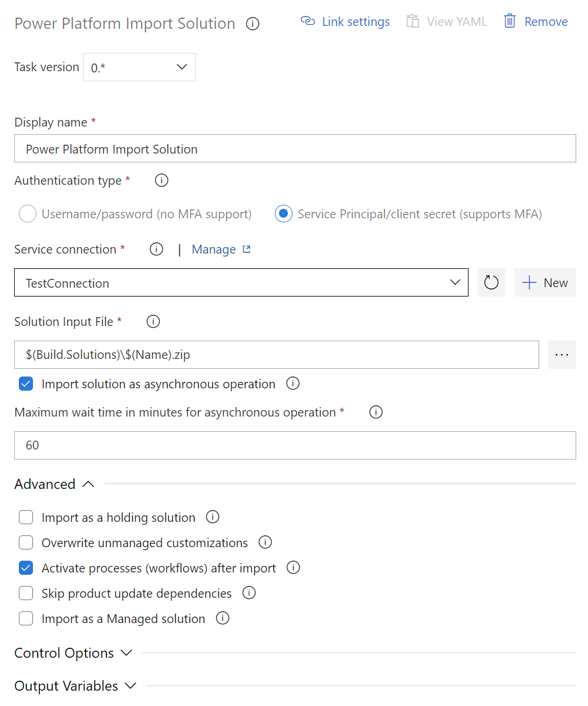Show info for Overwrite unmanaged customizations
The width and height of the screenshot is (588, 706).
point(265,542)
